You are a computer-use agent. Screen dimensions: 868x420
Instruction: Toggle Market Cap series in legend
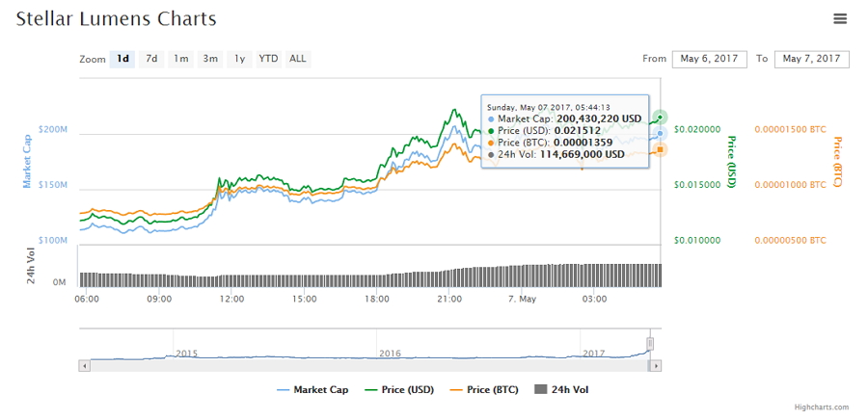coord(312,389)
